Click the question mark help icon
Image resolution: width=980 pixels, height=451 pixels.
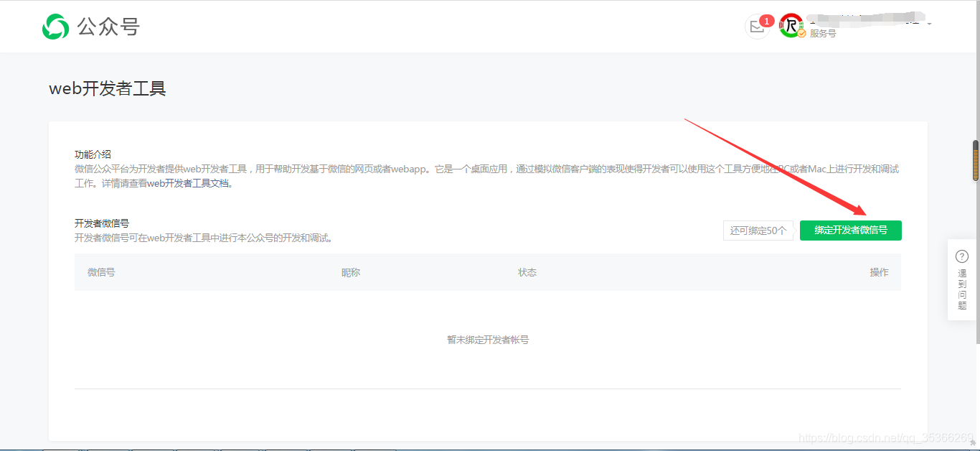pyautogui.click(x=961, y=256)
